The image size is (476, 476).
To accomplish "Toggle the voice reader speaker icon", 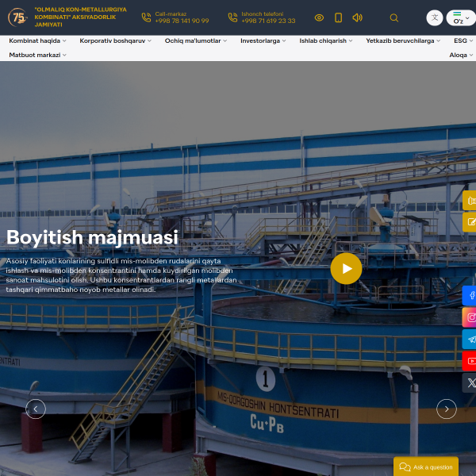I will [x=357, y=17].
